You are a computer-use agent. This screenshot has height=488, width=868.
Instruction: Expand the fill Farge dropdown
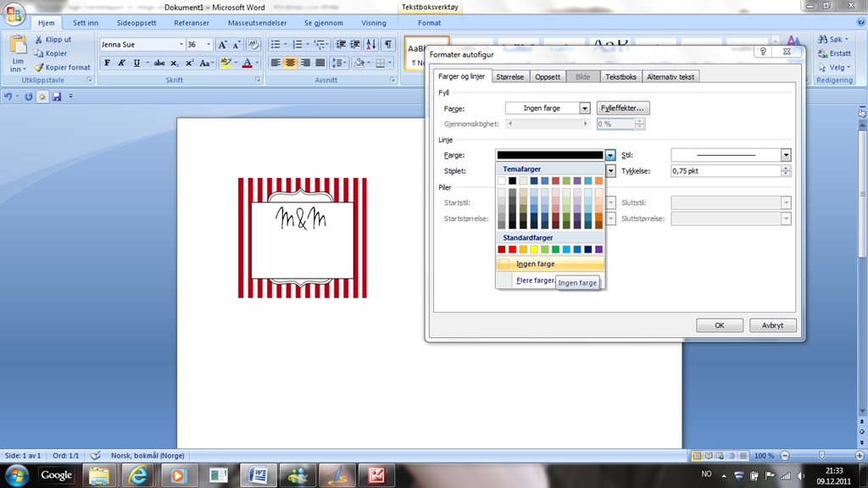pyautogui.click(x=585, y=108)
